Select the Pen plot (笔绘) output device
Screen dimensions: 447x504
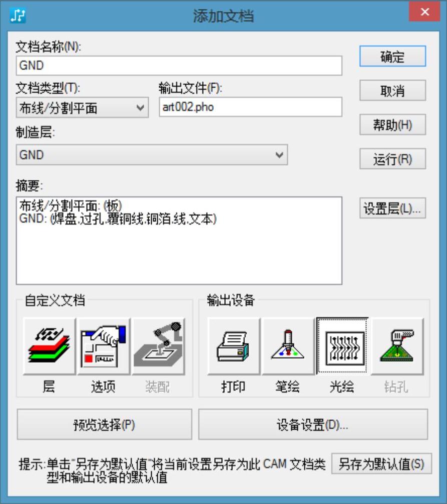coord(288,346)
